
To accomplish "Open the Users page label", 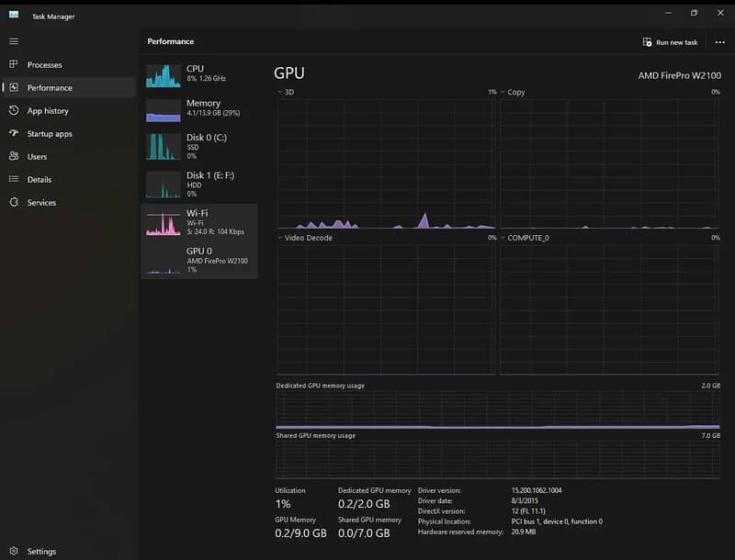I will pyautogui.click(x=37, y=157).
